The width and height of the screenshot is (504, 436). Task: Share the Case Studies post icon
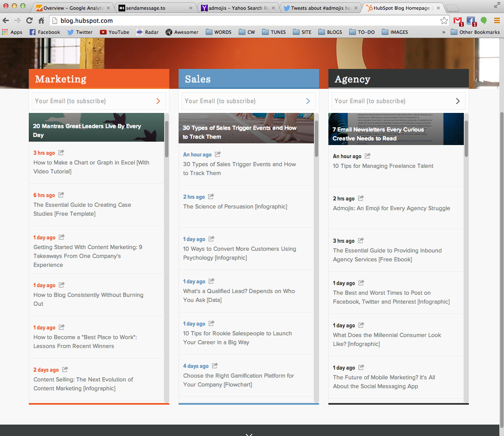(x=61, y=195)
